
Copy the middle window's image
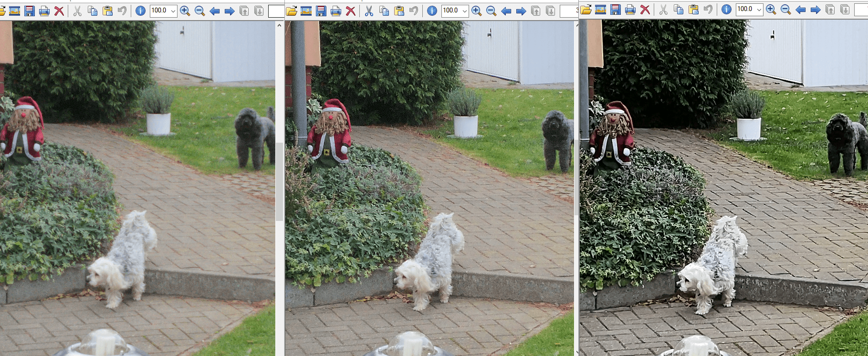[x=384, y=10]
